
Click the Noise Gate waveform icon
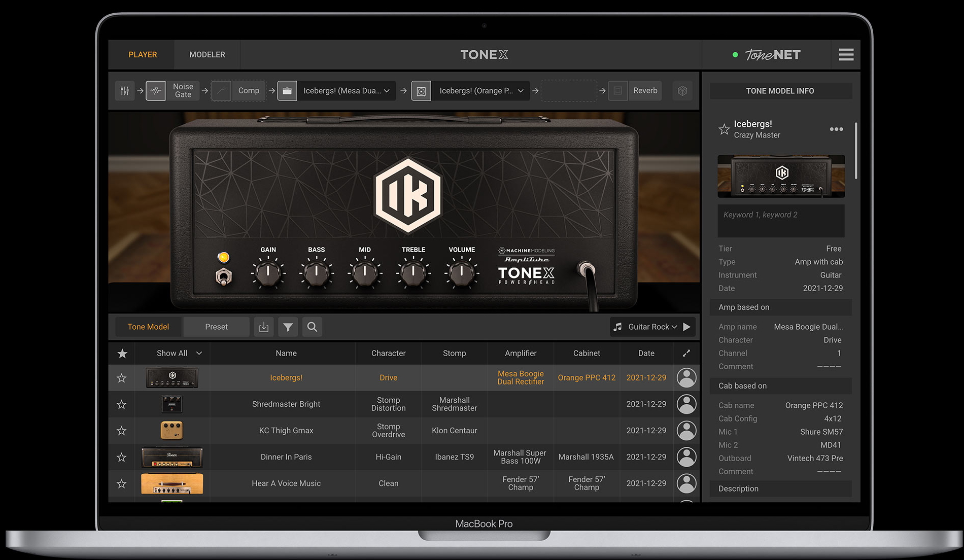[x=156, y=91]
